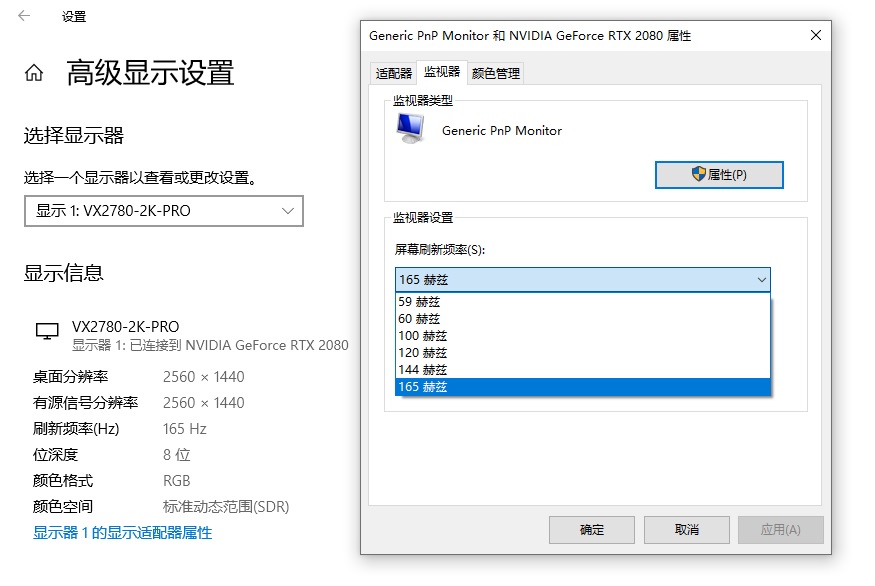Click the 设置 window title text
This screenshot has height=586, width=875.
pyautogui.click(x=74, y=16)
